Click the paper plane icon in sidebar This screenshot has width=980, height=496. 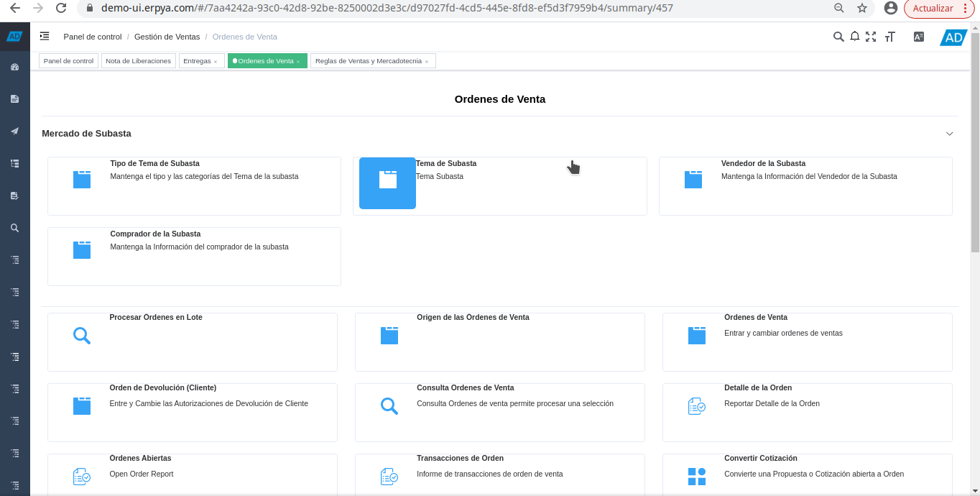[14, 131]
